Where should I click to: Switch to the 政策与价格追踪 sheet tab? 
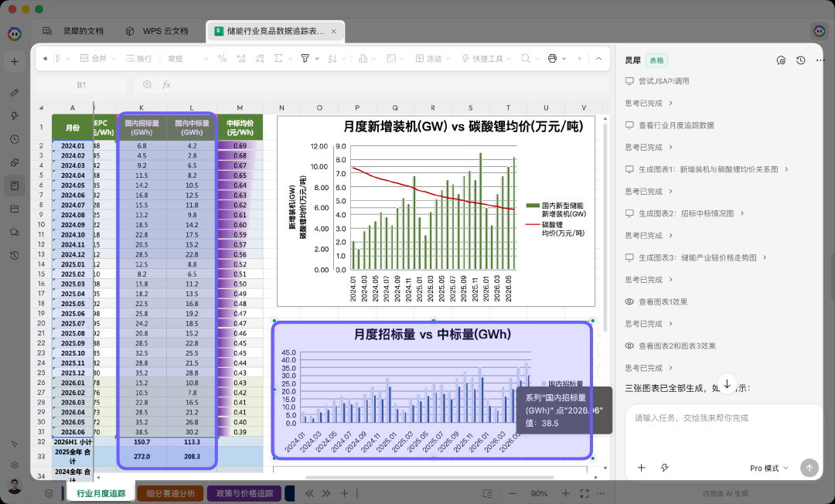(244, 493)
